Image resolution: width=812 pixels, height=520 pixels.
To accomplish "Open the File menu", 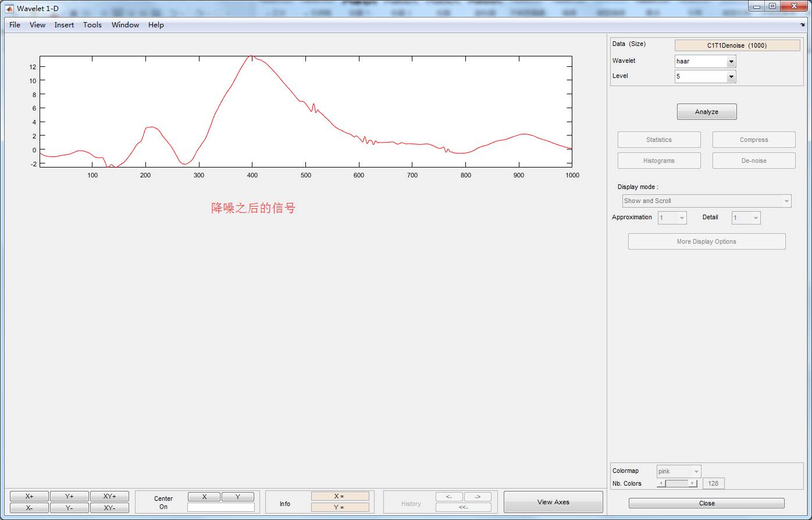I will (15, 25).
